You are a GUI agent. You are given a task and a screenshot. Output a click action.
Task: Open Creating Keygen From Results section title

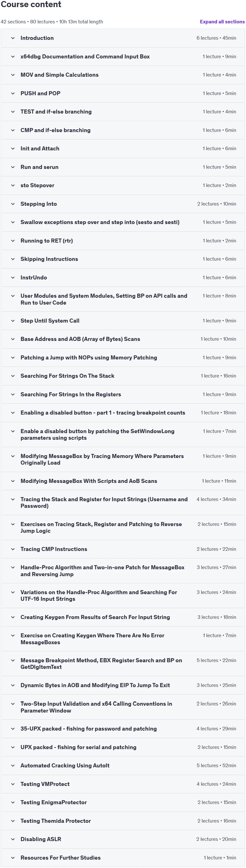pyautogui.click(x=95, y=617)
